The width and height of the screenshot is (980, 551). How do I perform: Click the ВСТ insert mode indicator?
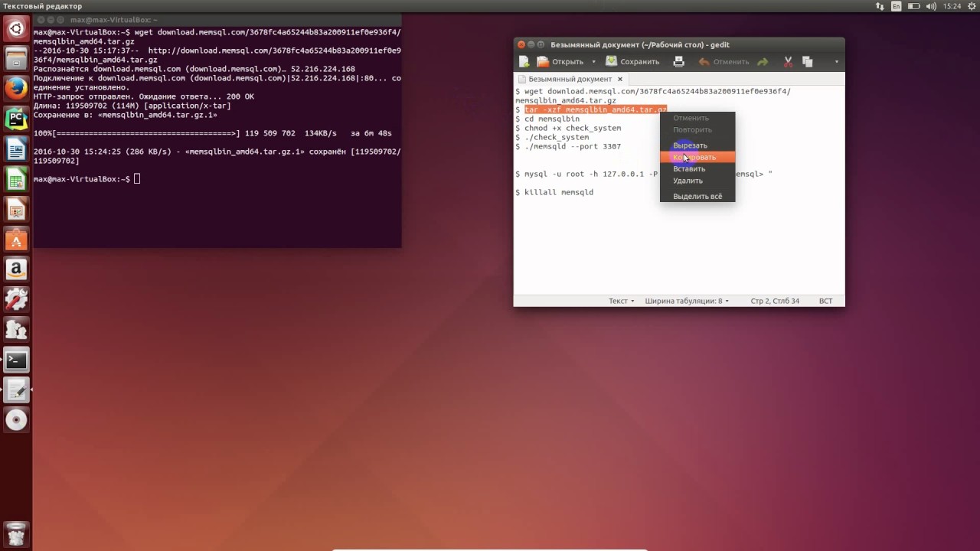point(825,301)
